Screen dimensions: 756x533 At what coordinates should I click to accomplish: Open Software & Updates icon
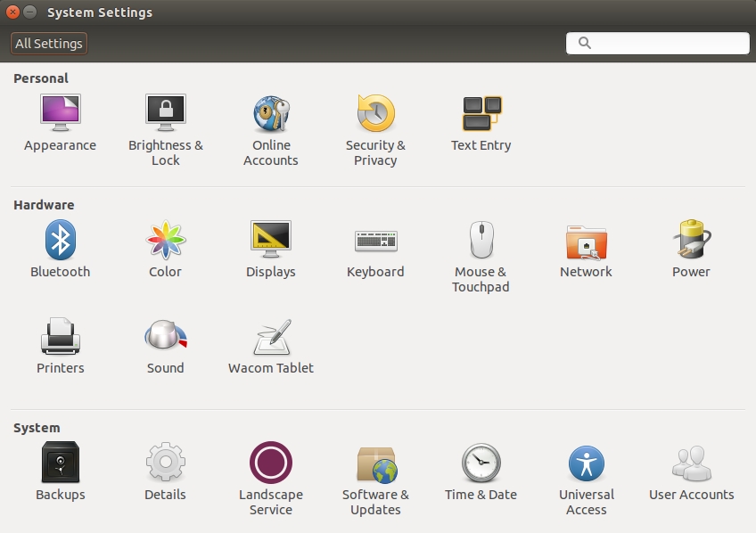(377, 464)
